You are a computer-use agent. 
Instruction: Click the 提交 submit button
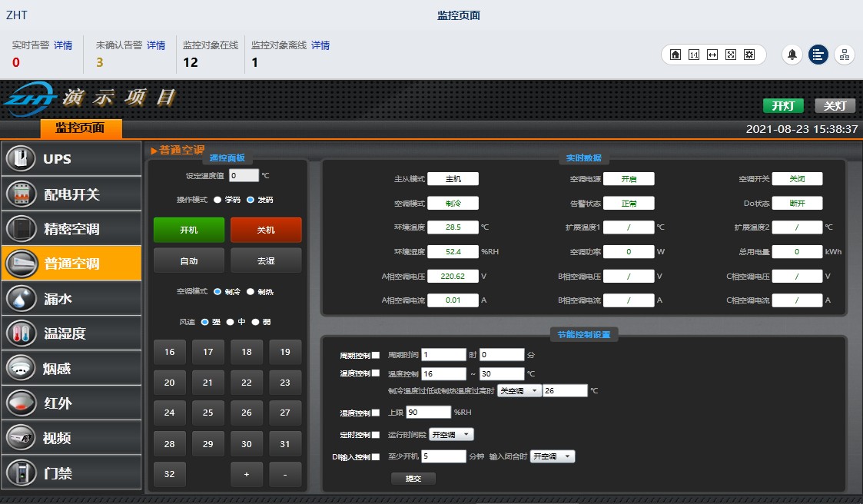coord(413,479)
